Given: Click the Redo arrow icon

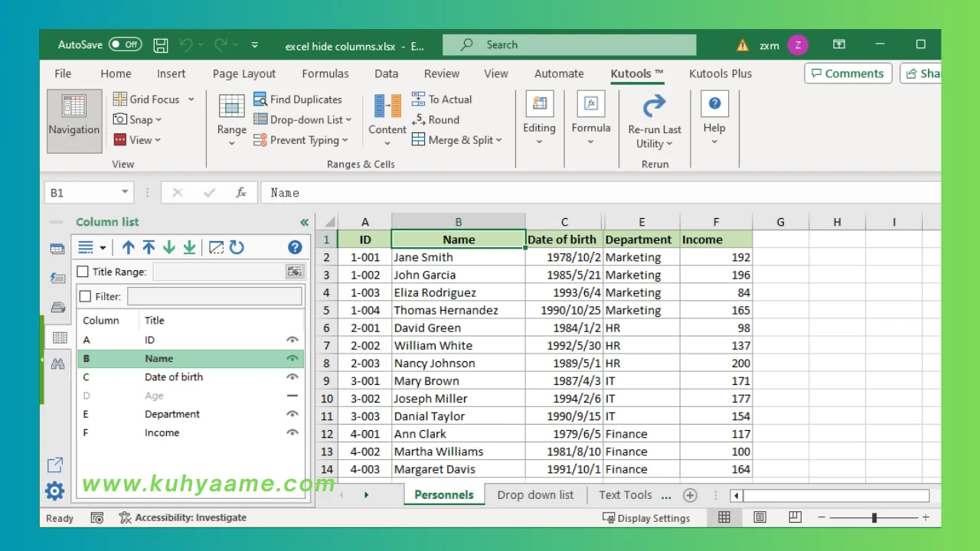Looking at the screenshot, I should (x=220, y=45).
